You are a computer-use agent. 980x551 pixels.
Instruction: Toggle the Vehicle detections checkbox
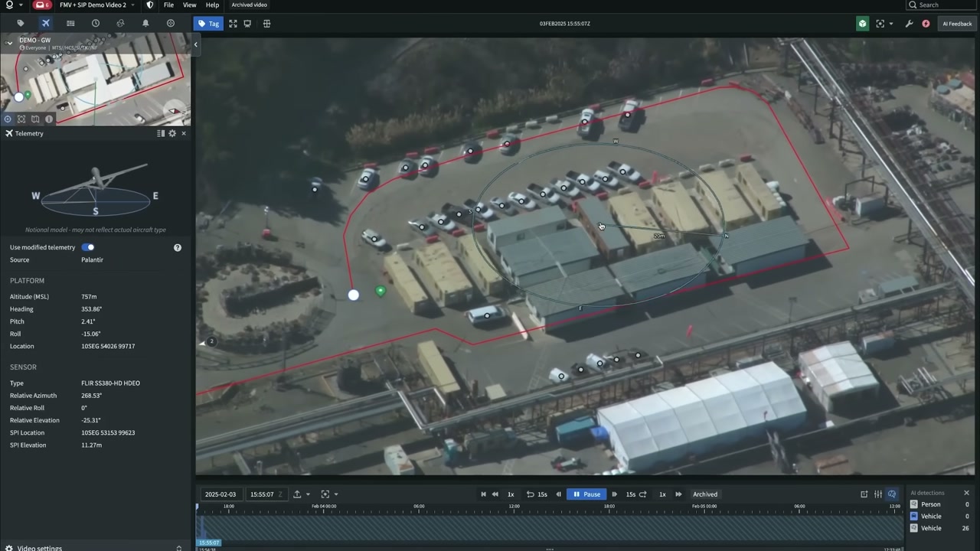[913, 516]
